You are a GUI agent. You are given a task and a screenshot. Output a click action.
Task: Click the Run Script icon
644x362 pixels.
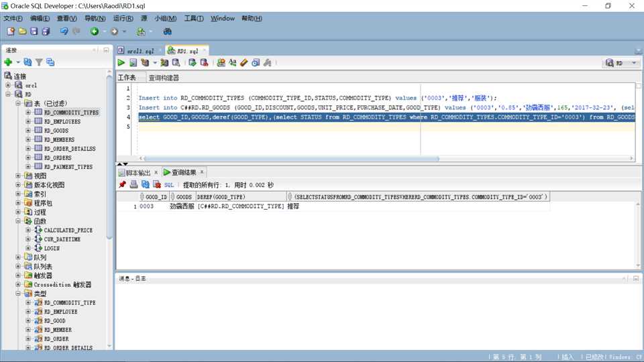tap(133, 62)
